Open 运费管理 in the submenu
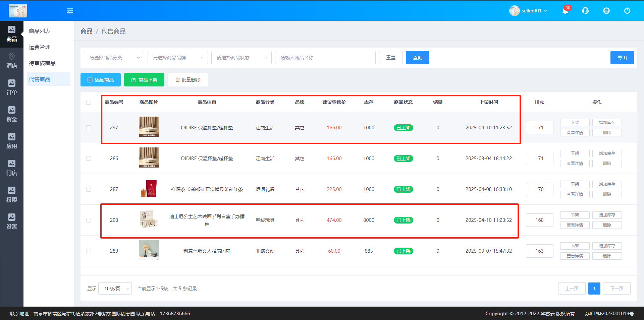This screenshot has width=644, height=320. coord(40,47)
